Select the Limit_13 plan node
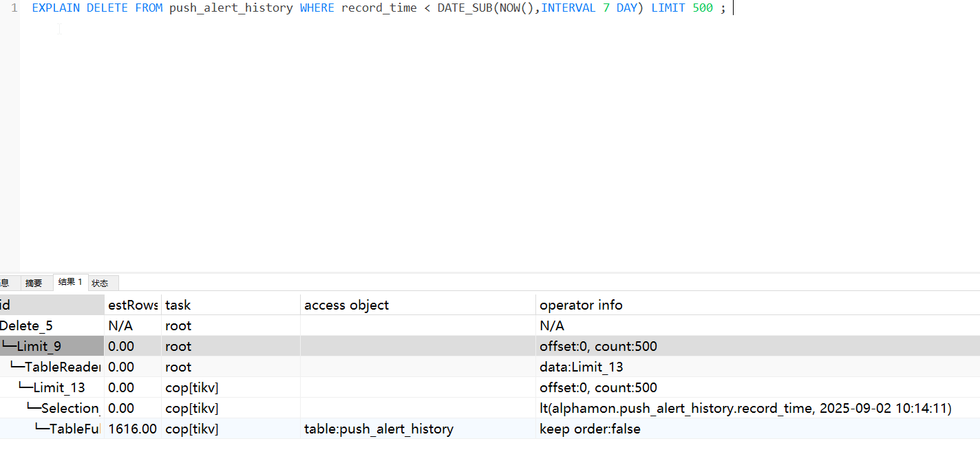Viewport: 980px width, 472px height. pos(59,387)
